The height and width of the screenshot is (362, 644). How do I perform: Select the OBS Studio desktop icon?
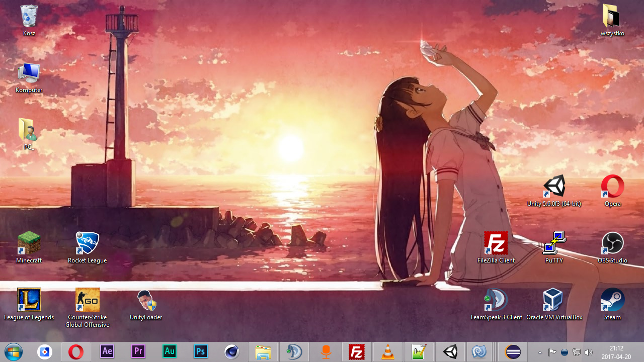(612, 244)
